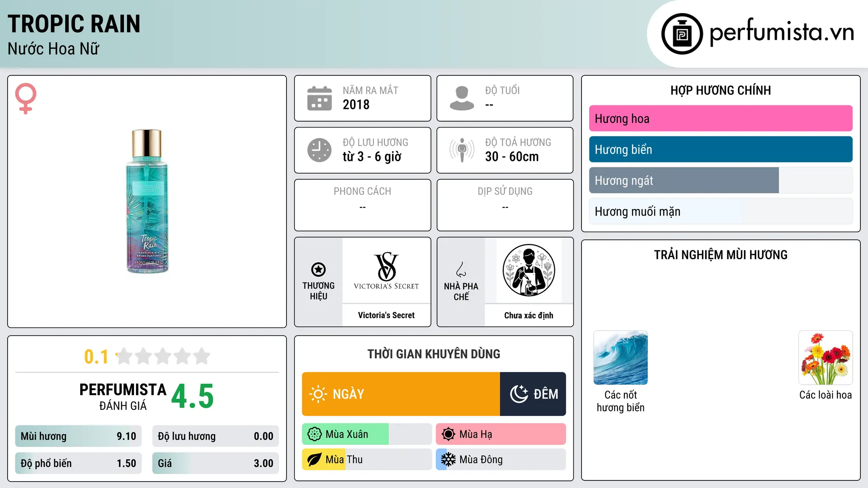Click the Giá 3.00 score box
The image size is (868, 488).
click(x=215, y=463)
